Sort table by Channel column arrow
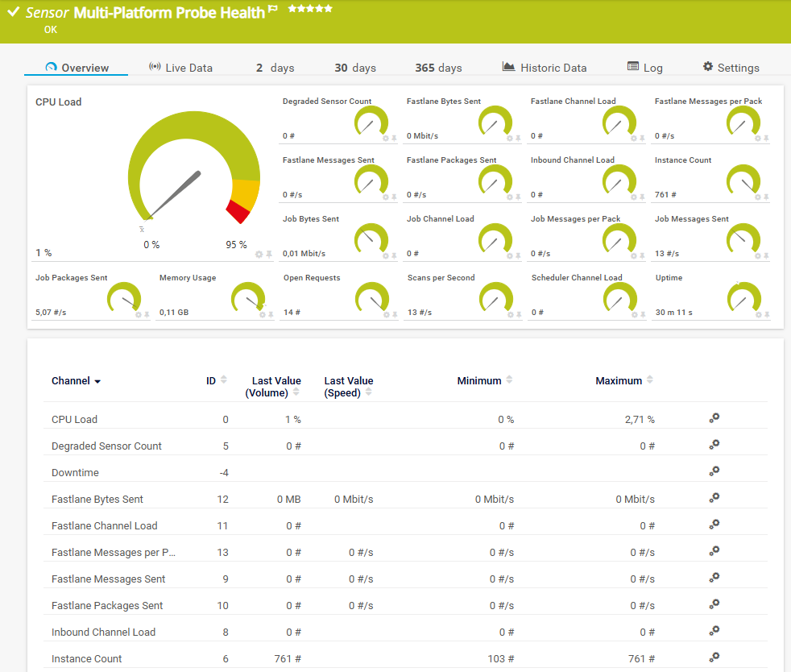 click(97, 381)
